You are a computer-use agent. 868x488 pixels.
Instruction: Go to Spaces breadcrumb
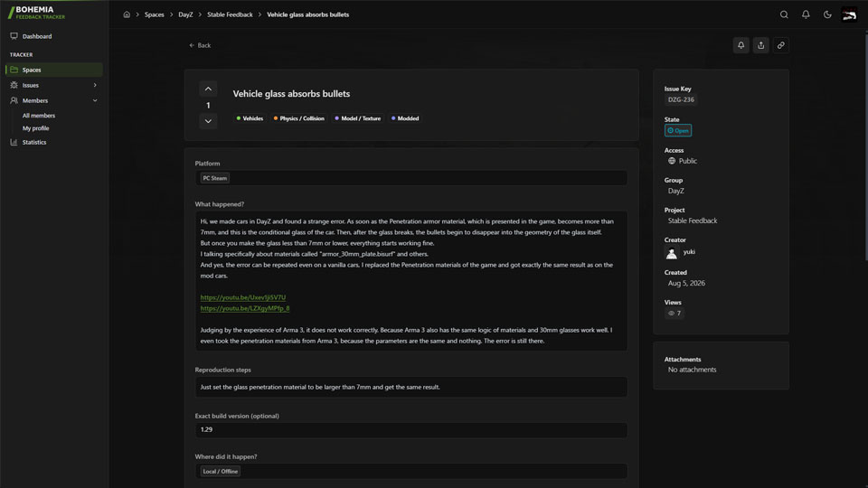click(x=155, y=14)
